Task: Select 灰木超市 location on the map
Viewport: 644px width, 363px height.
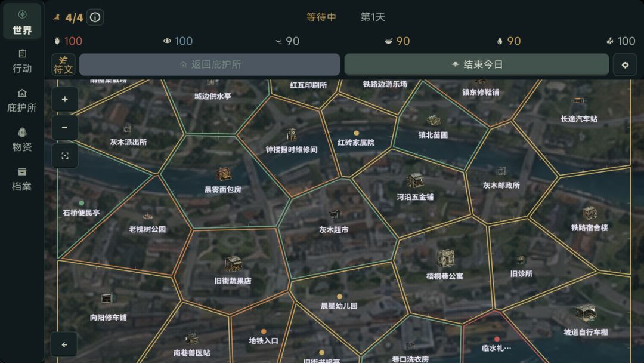Action: point(334,214)
